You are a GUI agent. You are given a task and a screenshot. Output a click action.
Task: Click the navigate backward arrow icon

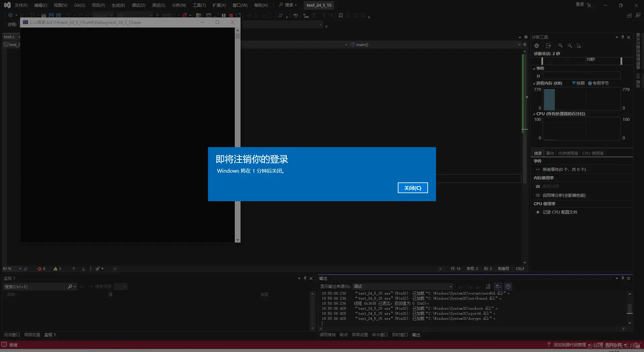(10, 15)
